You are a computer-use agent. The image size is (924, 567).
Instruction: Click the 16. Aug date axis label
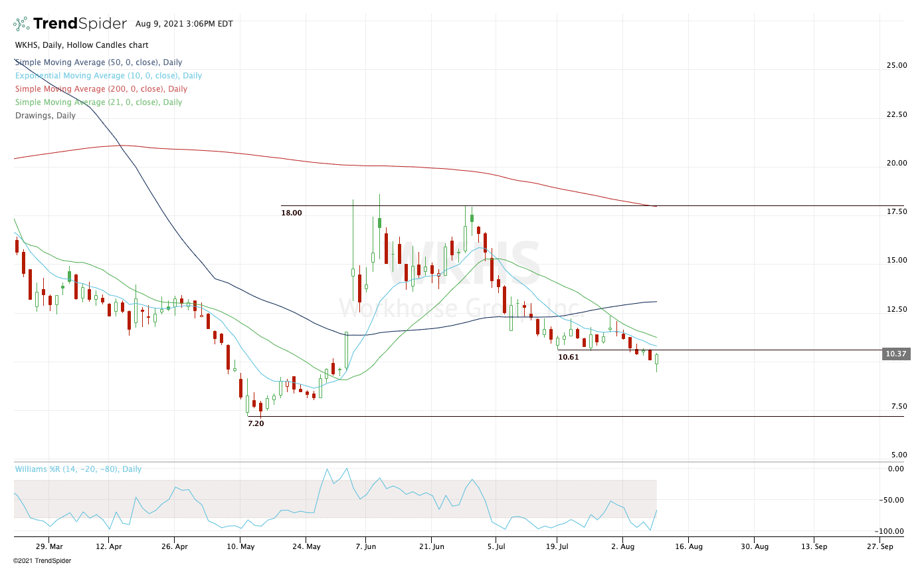point(688,546)
